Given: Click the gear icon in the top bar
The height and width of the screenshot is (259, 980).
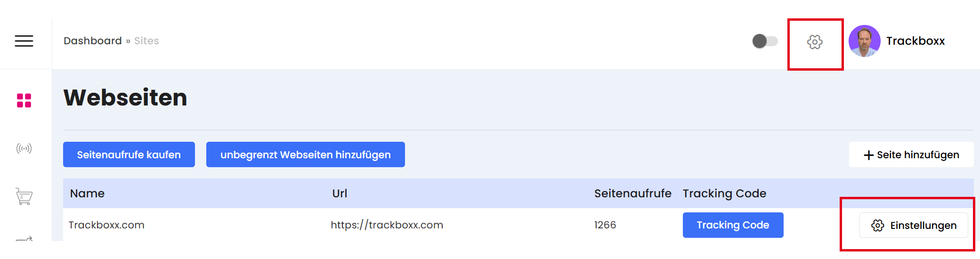Looking at the screenshot, I should click(x=815, y=42).
